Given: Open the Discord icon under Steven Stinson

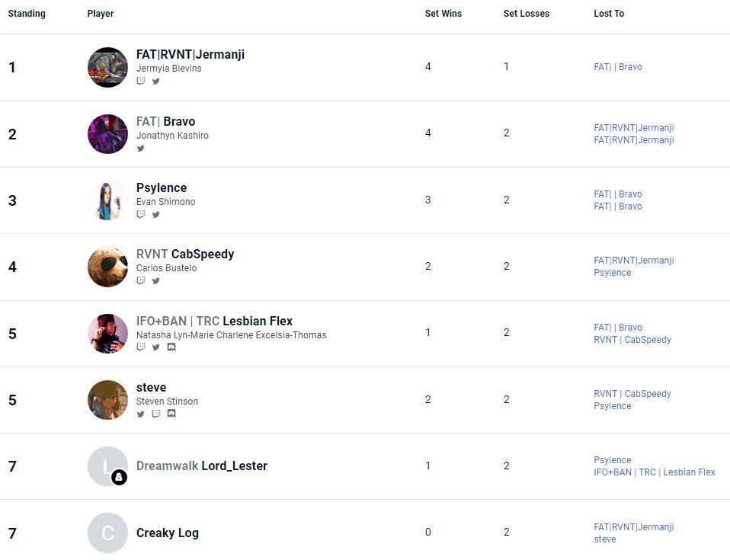Looking at the screenshot, I should point(171,414).
